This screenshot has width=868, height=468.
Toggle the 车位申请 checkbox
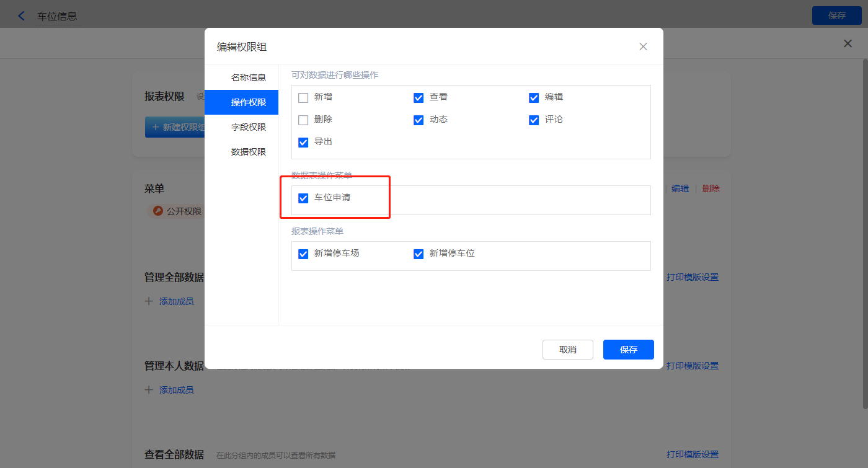[303, 198]
